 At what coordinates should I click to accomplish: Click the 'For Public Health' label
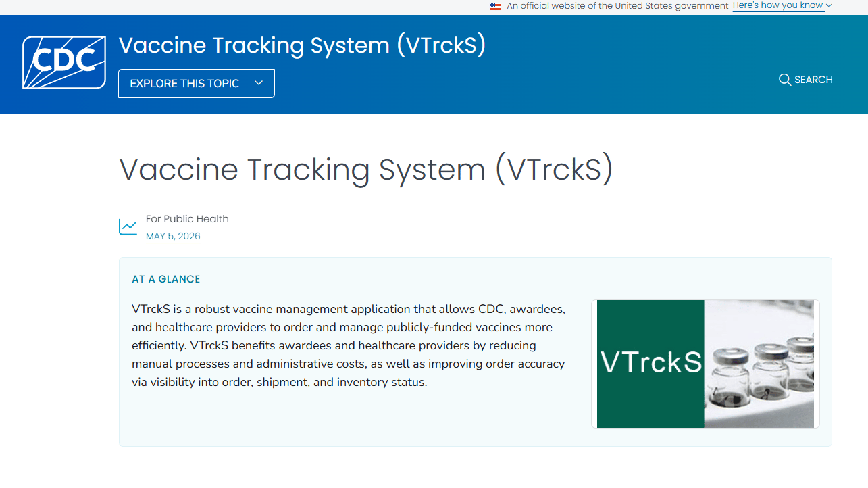(x=187, y=219)
